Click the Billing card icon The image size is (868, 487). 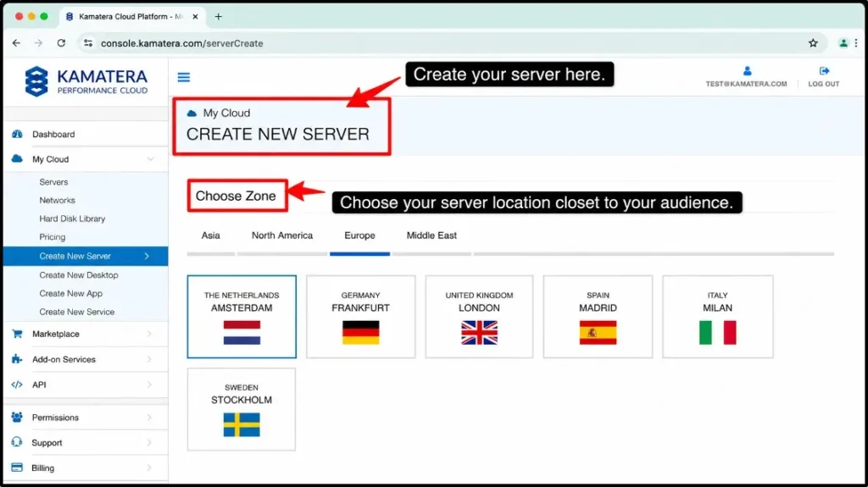coord(17,468)
